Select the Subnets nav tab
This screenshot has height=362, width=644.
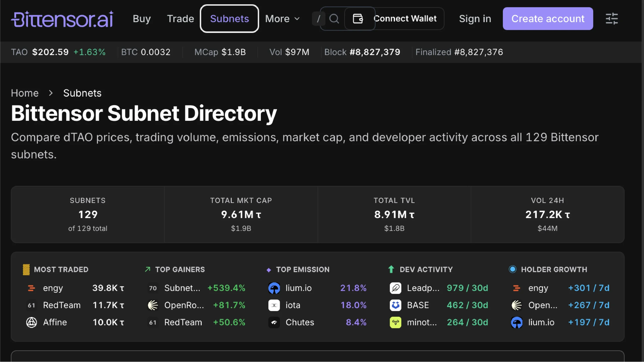click(229, 19)
